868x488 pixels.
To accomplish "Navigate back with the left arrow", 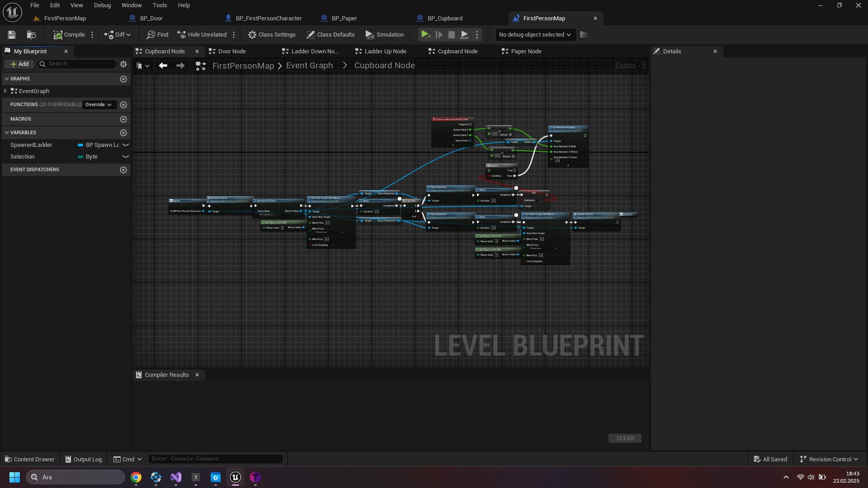I will point(163,66).
